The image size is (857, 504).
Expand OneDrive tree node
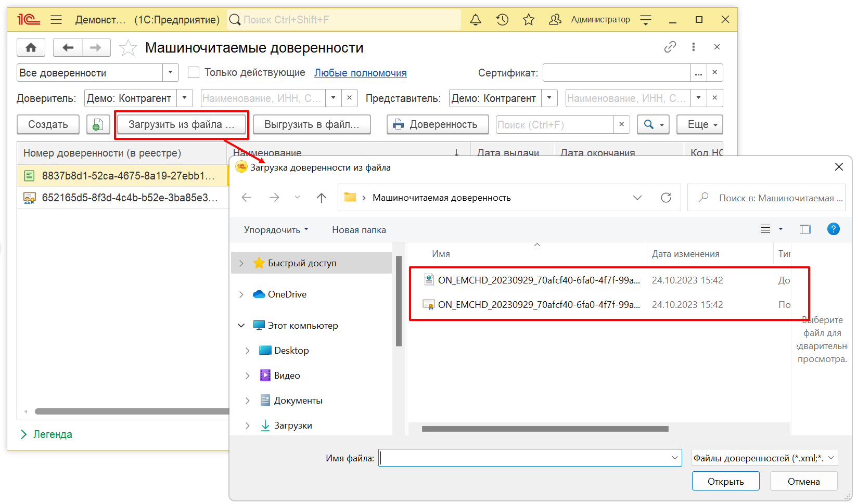click(x=241, y=294)
